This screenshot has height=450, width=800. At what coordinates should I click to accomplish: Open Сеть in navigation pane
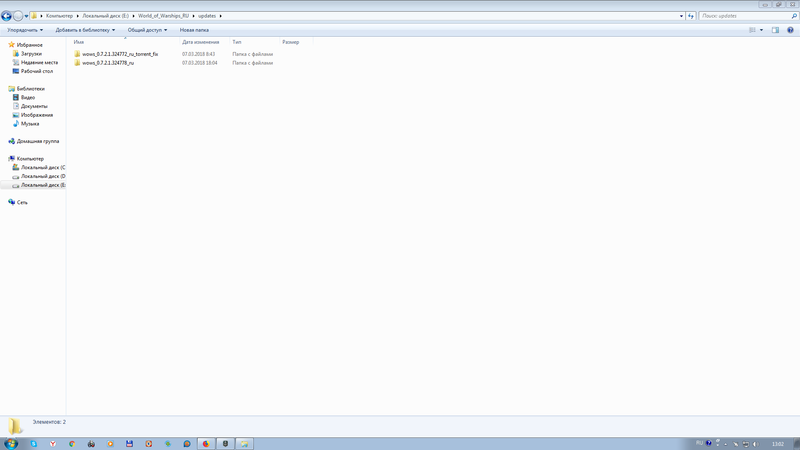pyautogui.click(x=22, y=203)
